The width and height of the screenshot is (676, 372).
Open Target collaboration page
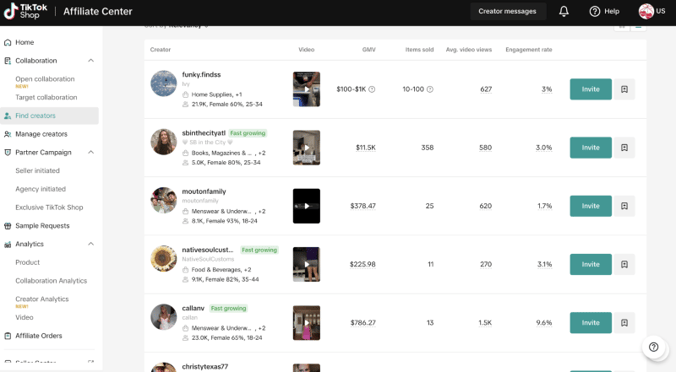(x=46, y=97)
